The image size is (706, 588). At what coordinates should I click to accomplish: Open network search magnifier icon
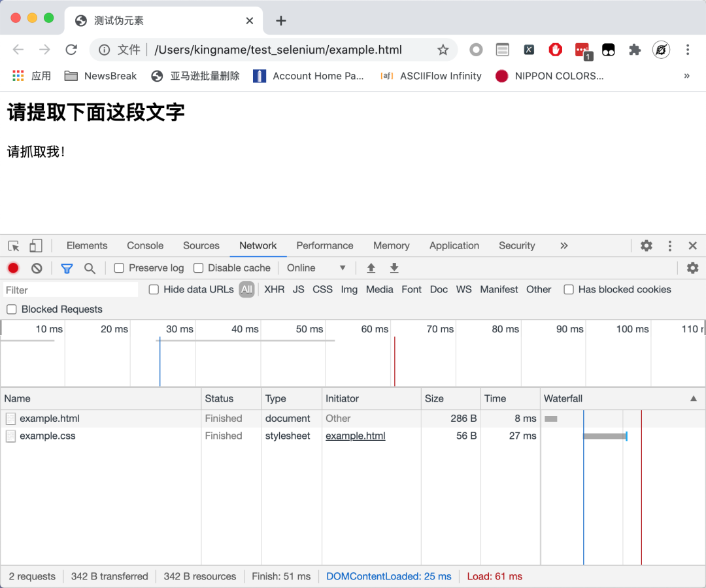tap(90, 269)
